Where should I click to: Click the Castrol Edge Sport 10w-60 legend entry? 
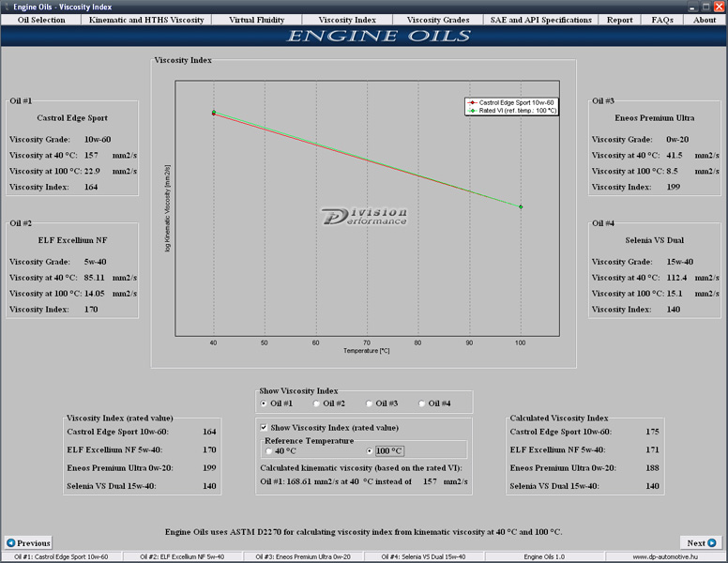click(511, 102)
